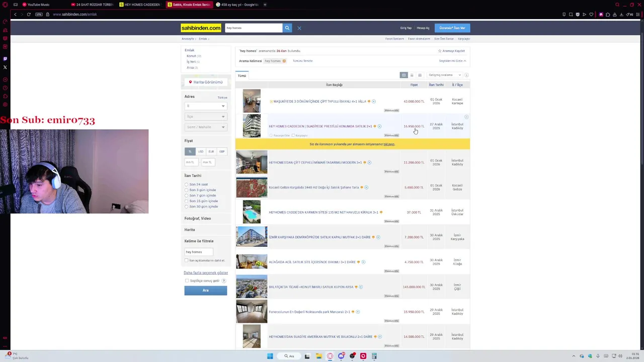This screenshot has width=644, height=362.
Task: Click the question mark help icon next to 'Seçtikçe sonuç getir'
Action: 224,281
